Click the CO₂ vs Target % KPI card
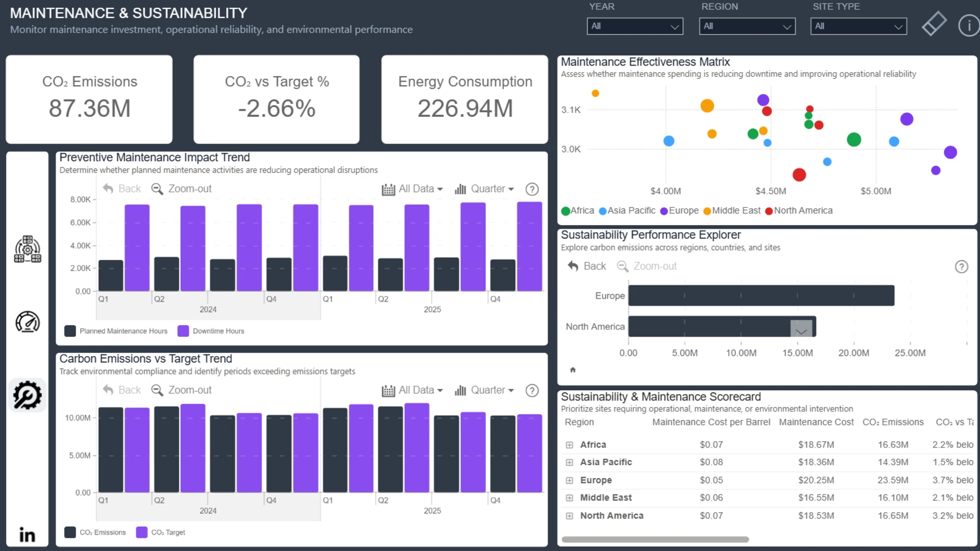This screenshot has height=551, width=980. [x=277, y=99]
